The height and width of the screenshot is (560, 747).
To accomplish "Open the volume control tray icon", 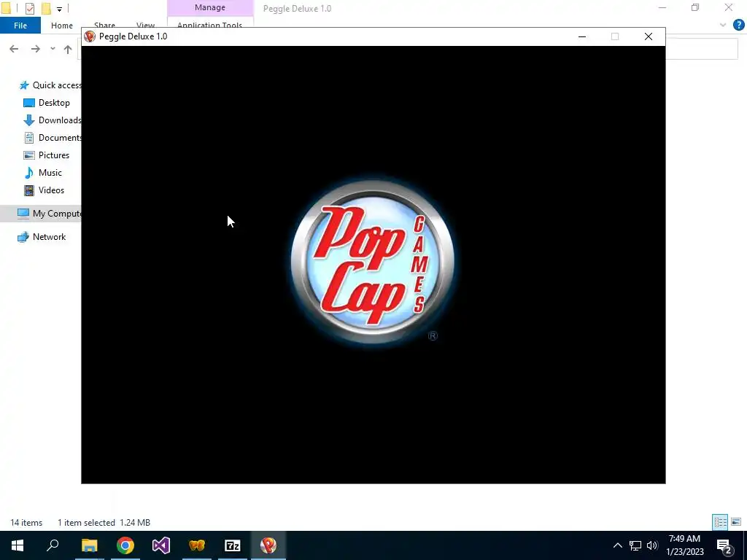I will pos(652,545).
